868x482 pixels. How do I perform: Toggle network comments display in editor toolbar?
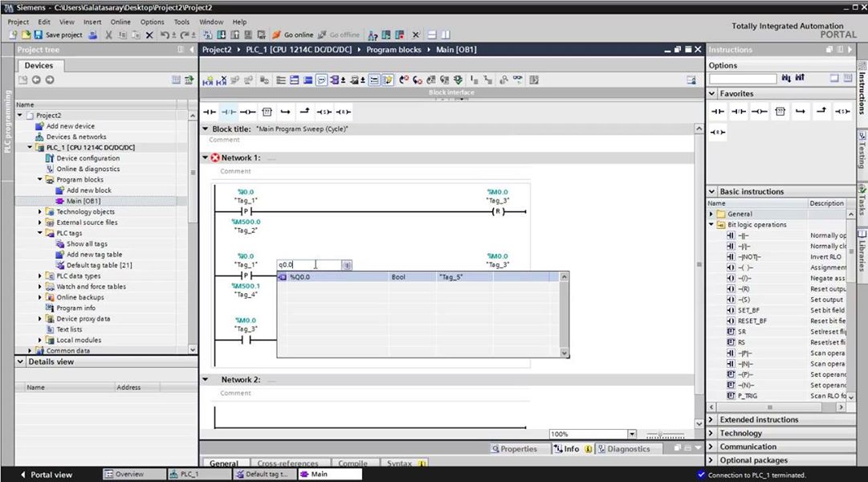coord(321,80)
